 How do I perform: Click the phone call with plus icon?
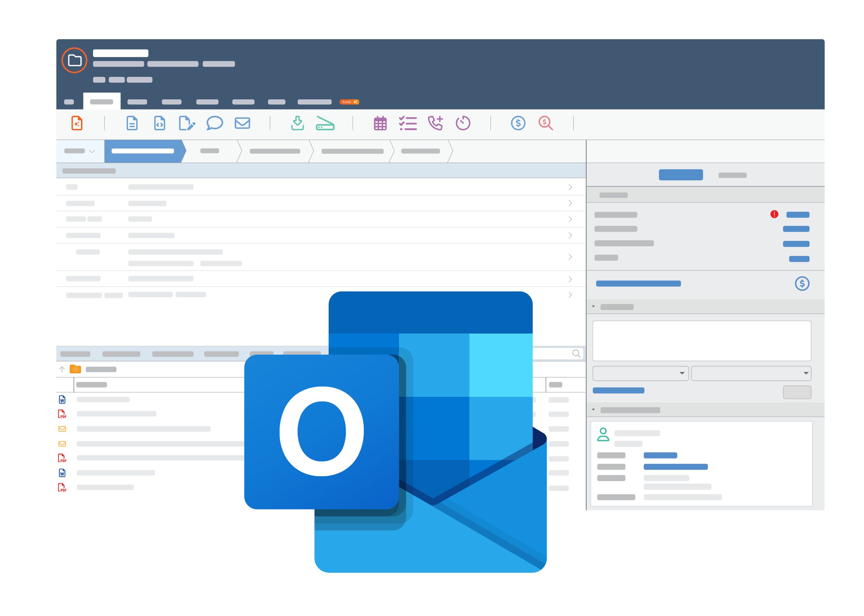pos(436,123)
